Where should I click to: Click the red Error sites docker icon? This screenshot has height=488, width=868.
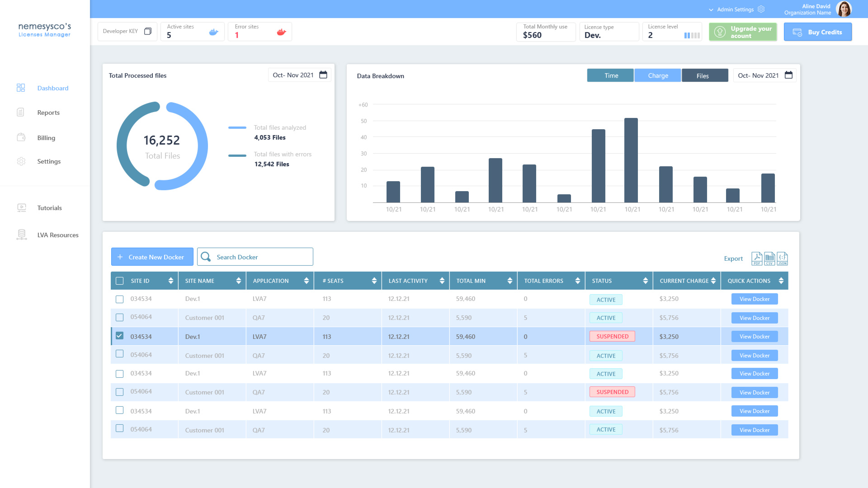click(281, 32)
